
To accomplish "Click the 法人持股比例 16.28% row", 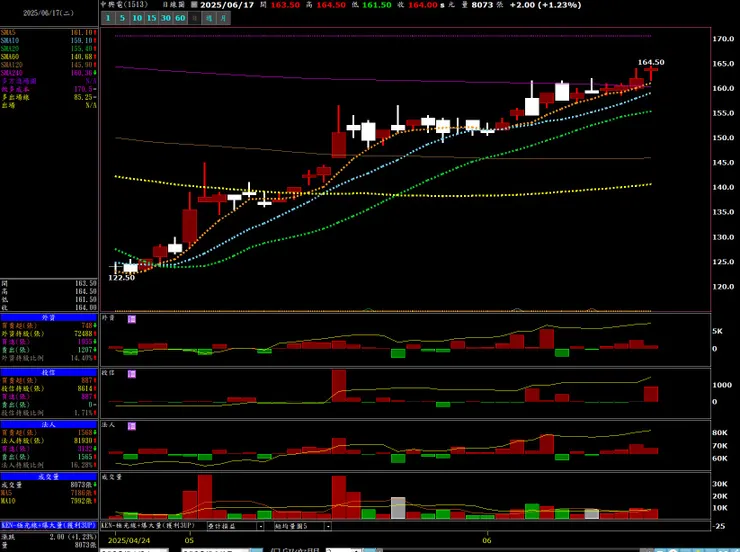I will click(49, 465).
